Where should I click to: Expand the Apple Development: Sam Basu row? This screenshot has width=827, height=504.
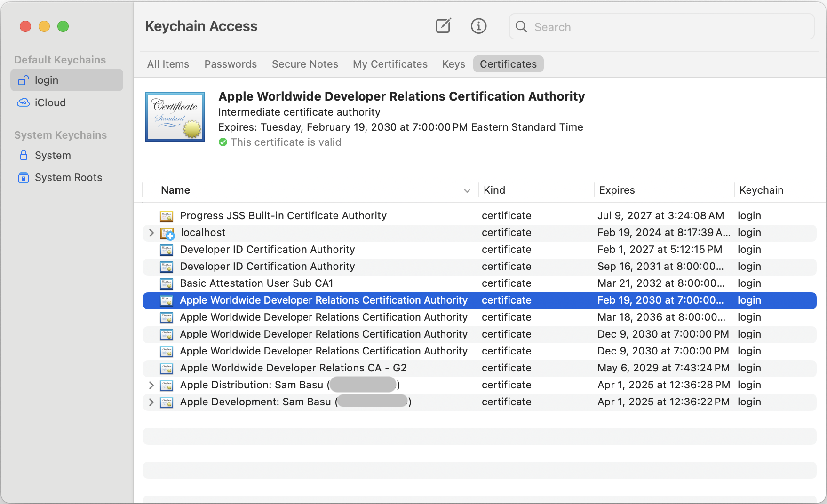click(x=151, y=402)
